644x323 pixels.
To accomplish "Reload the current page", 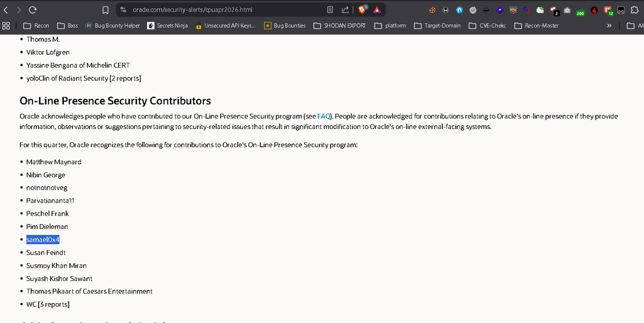I will pos(32,10).
